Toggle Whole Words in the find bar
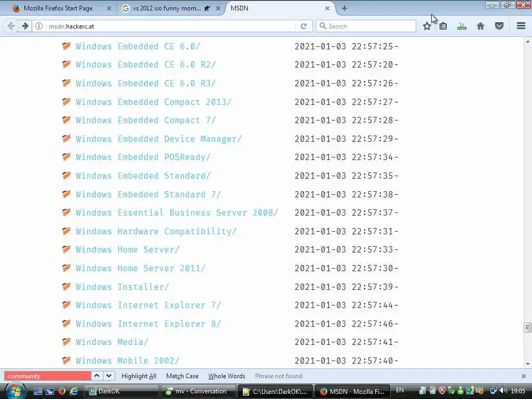This screenshot has width=532, height=399. coord(227,376)
